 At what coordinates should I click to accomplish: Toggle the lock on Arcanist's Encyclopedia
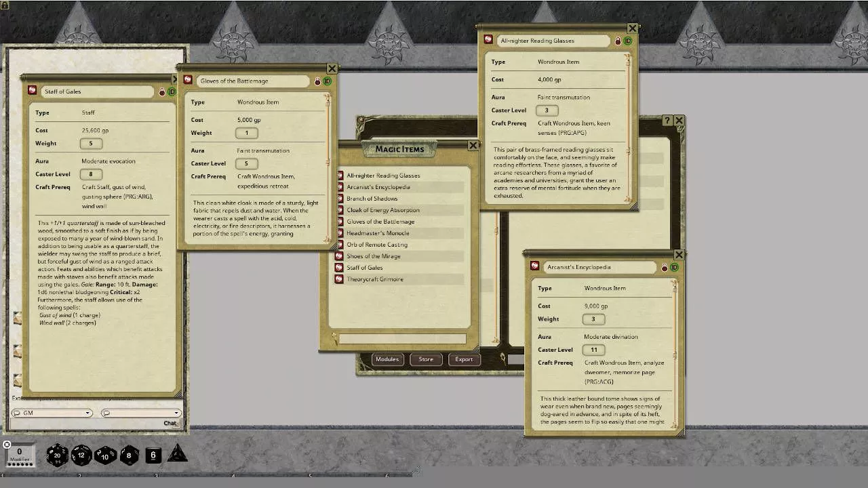665,268
